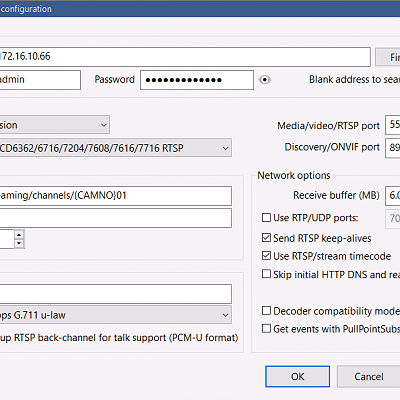
Task: Dismiss the dialog with Cancel
Action: pyautogui.click(x=368, y=377)
